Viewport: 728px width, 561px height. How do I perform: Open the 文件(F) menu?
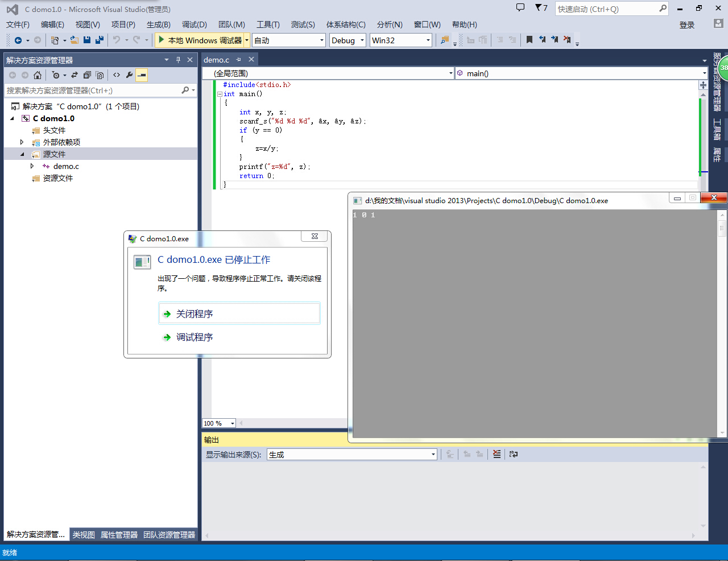pyautogui.click(x=18, y=24)
